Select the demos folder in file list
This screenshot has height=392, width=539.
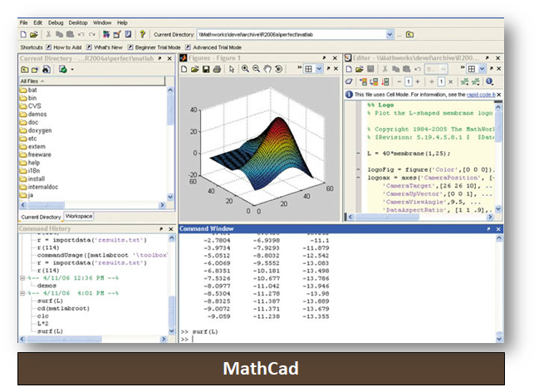tap(33, 114)
